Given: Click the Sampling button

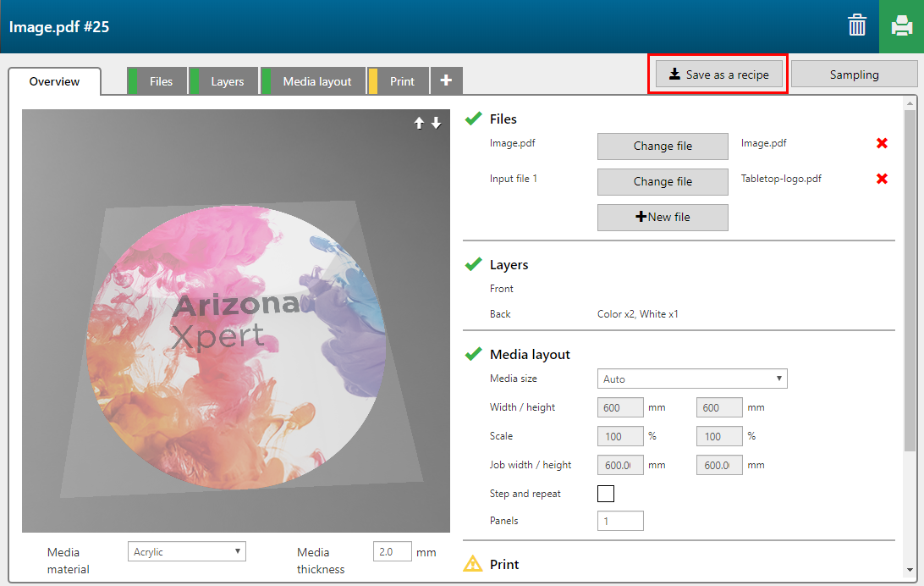Looking at the screenshot, I should (x=854, y=75).
